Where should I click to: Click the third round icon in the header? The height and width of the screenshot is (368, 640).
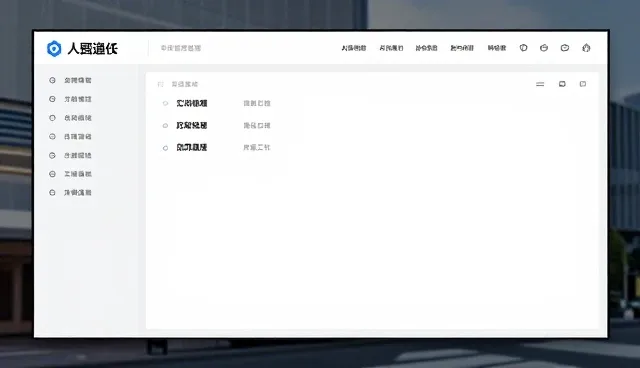[564, 48]
